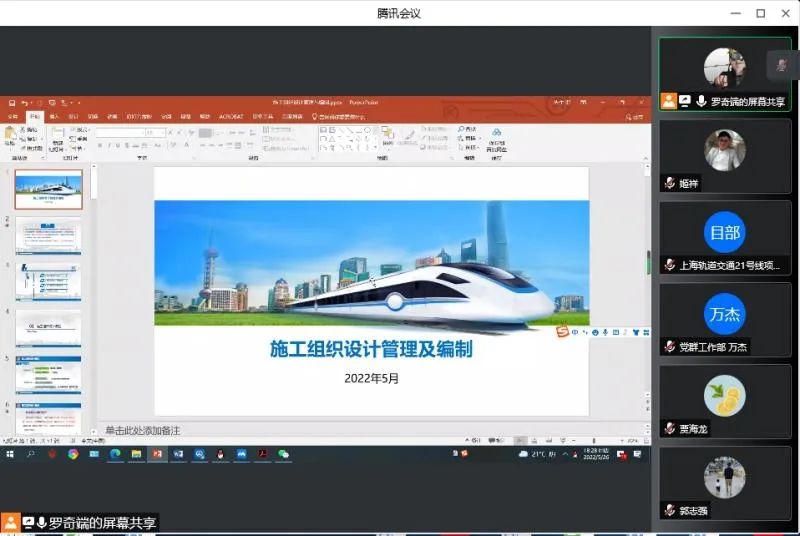Open customize quick access toolbar arrow

pos(79,103)
